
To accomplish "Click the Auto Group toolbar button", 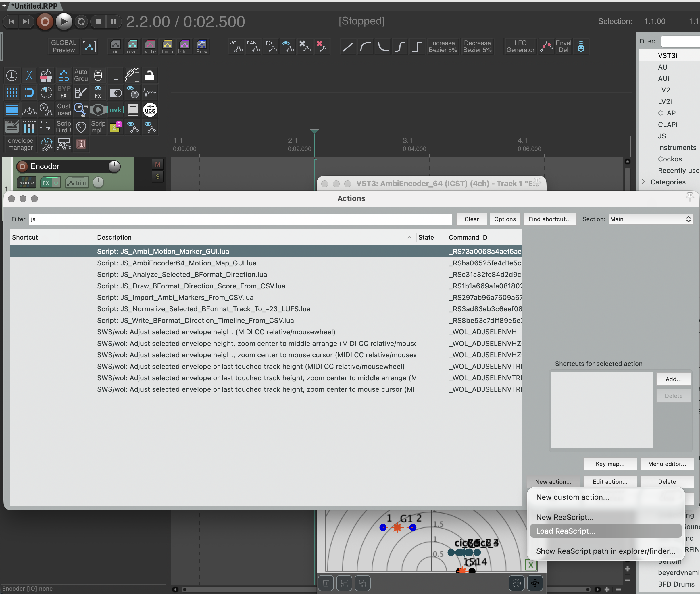I will coord(81,76).
